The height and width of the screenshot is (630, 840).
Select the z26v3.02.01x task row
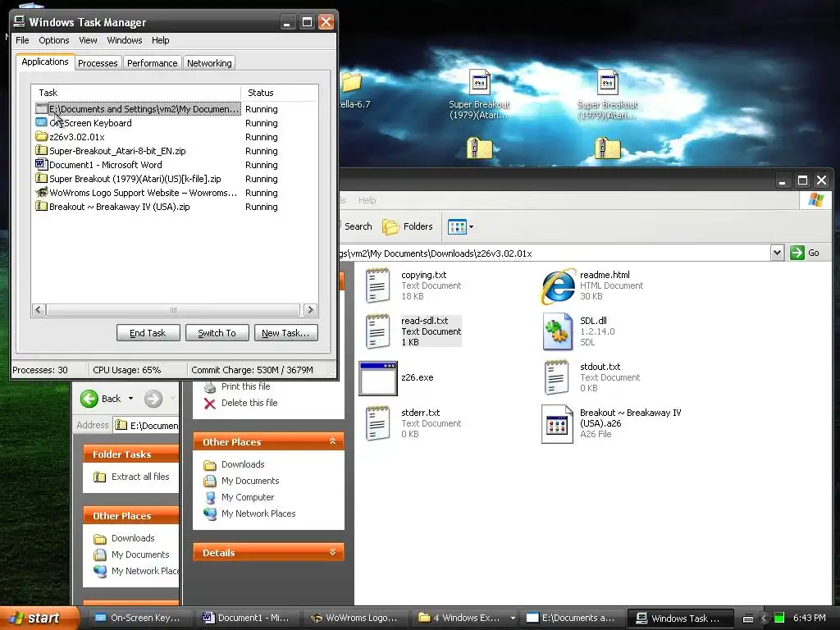coord(157,137)
